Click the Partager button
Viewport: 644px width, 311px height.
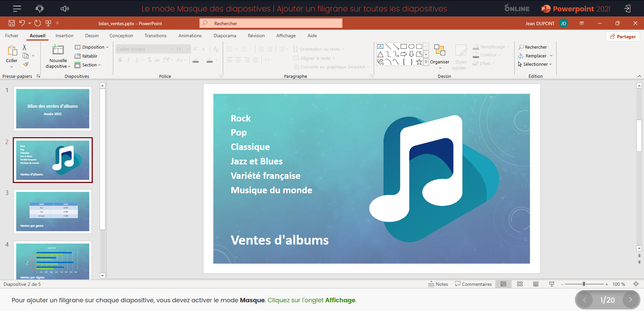[x=623, y=36]
